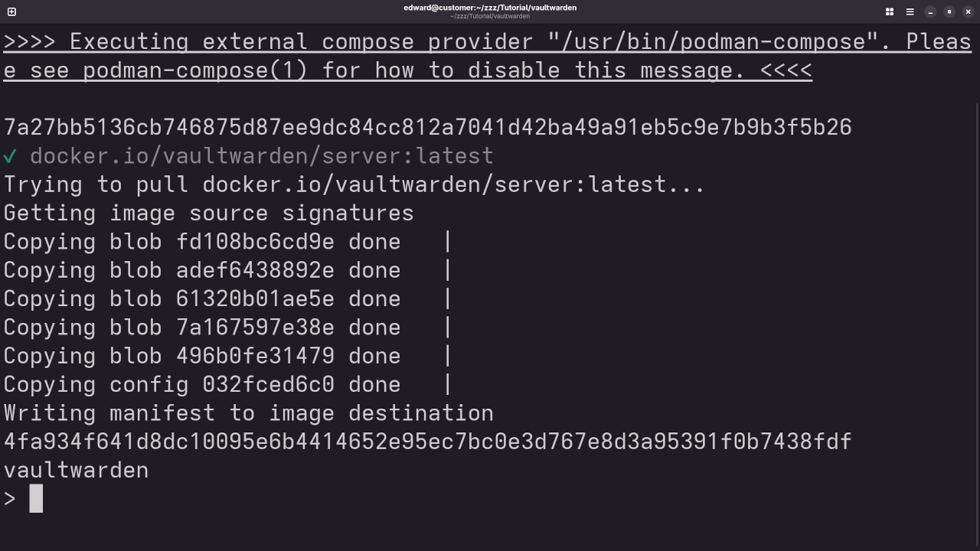Click the "Getting image source signatures" line
Image resolution: width=980 pixels, height=551 pixels.
click(208, 213)
